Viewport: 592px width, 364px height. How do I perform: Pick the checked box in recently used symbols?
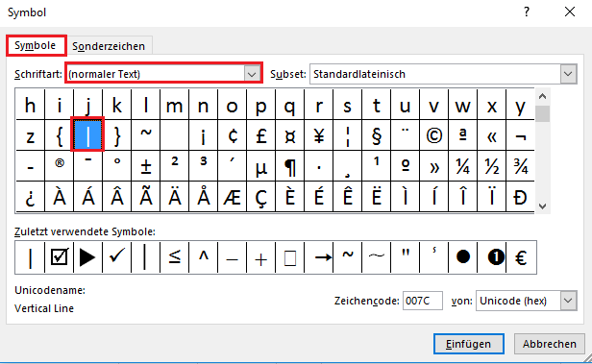pyautogui.click(x=60, y=257)
